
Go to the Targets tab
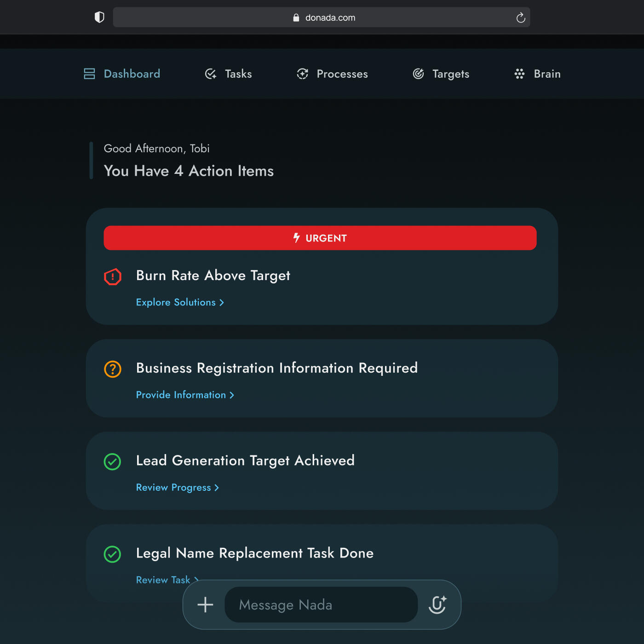tap(450, 74)
